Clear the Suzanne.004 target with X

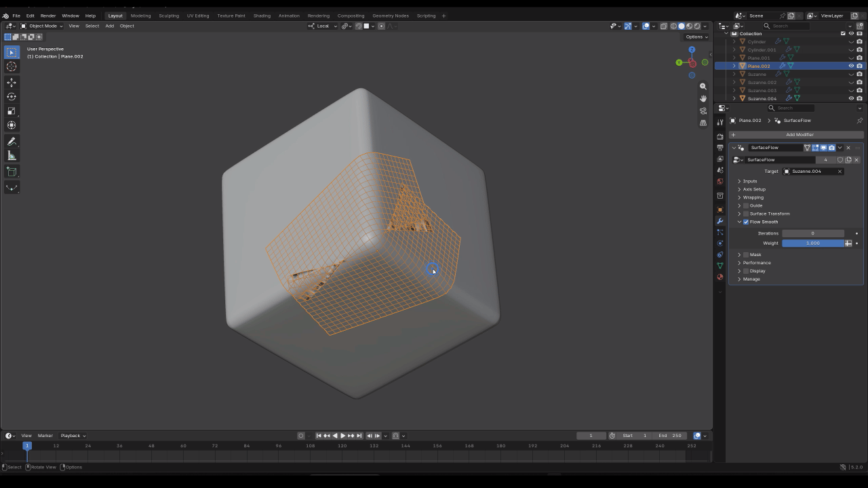[840, 171]
